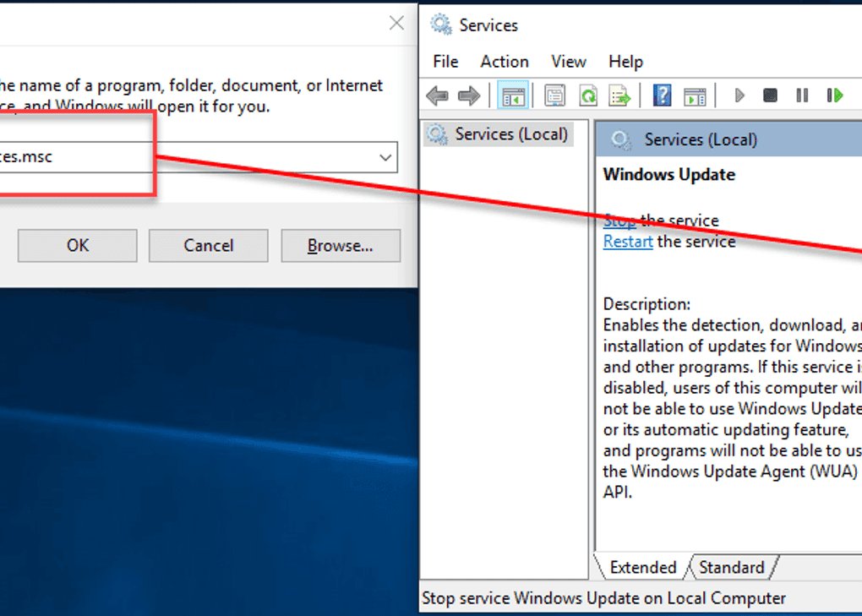Click the Services (Local) pane header
Image resolution: width=862 pixels, height=616 pixels.
(729, 139)
